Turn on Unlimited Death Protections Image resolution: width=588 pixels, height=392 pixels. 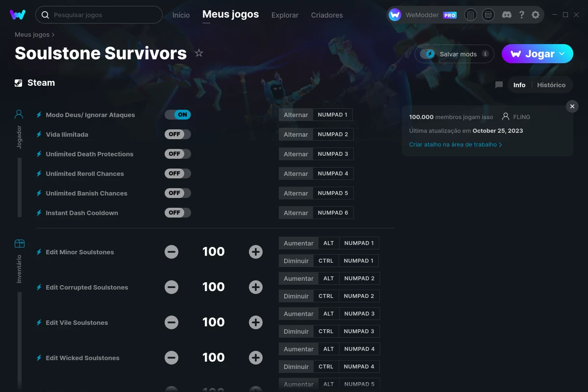click(x=178, y=154)
